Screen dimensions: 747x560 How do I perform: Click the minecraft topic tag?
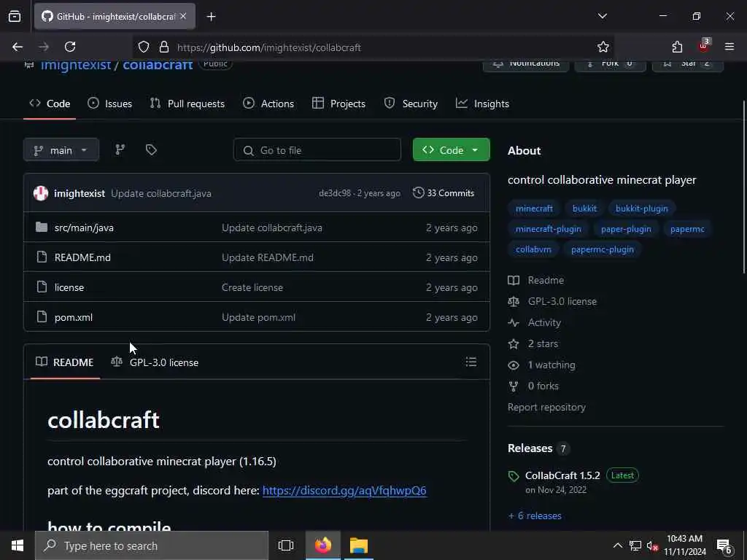(534, 208)
